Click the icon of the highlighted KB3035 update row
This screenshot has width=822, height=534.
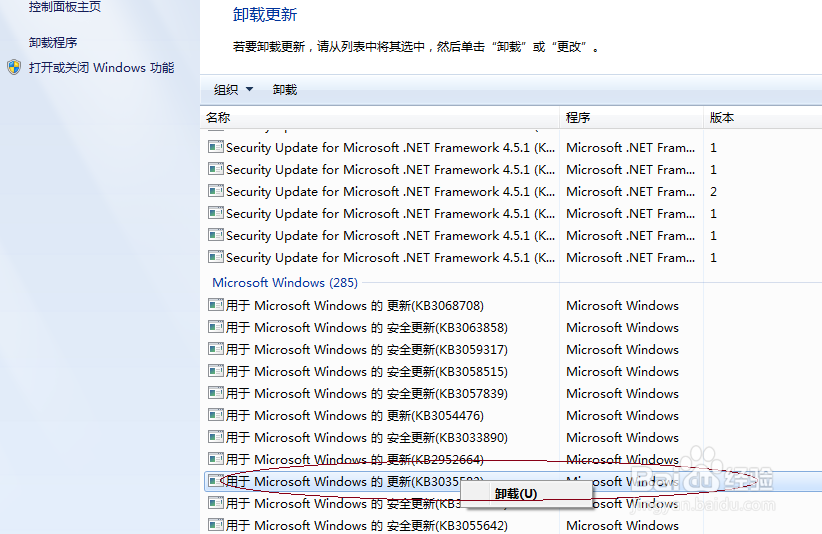pos(216,481)
